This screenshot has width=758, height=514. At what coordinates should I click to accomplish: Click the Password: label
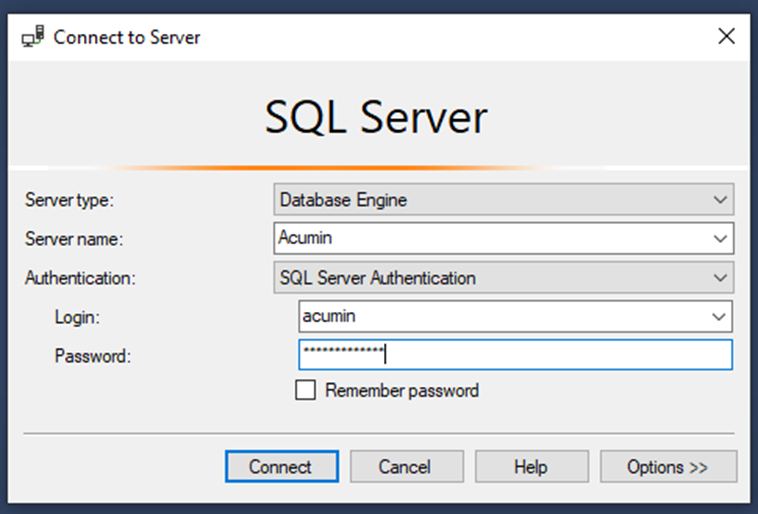pyautogui.click(x=93, y=356)
